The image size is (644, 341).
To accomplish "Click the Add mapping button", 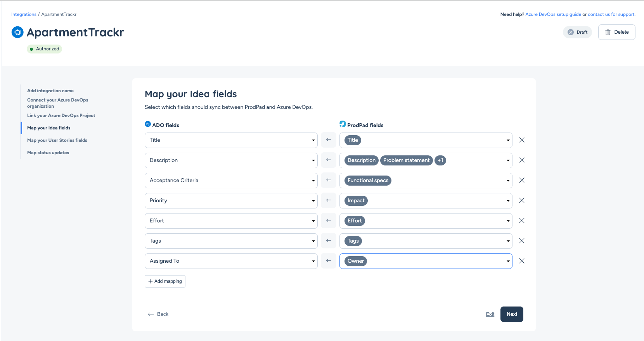I will pyautogui.click(x=165, y=281).
